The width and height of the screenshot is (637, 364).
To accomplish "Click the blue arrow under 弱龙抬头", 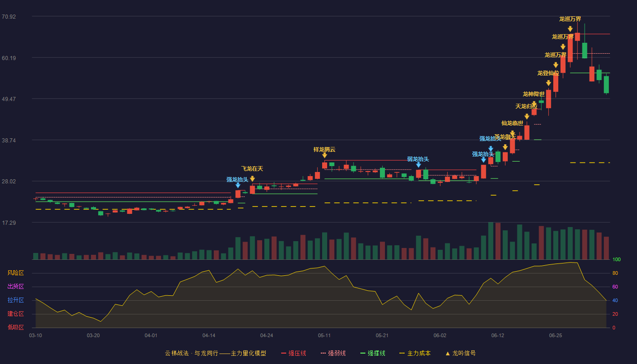I will [418, 165].
